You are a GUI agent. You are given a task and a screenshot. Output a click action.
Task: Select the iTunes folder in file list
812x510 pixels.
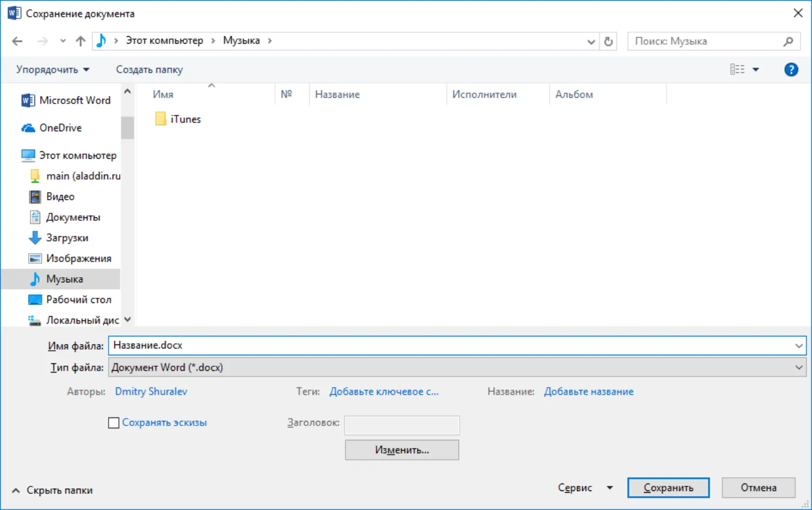coord(178,119)
